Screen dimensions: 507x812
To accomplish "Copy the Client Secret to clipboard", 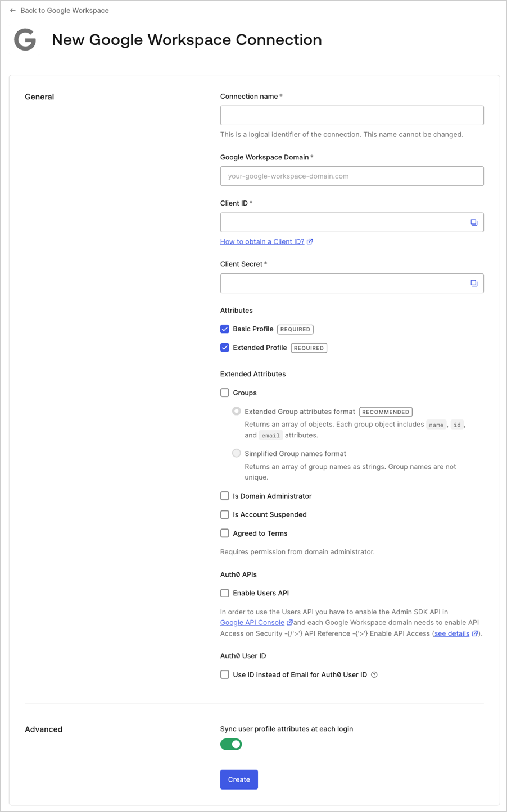I will (474, 283).
